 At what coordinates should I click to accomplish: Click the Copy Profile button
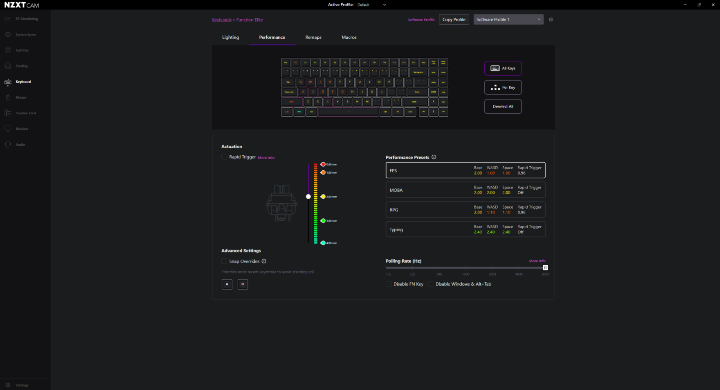454,19
